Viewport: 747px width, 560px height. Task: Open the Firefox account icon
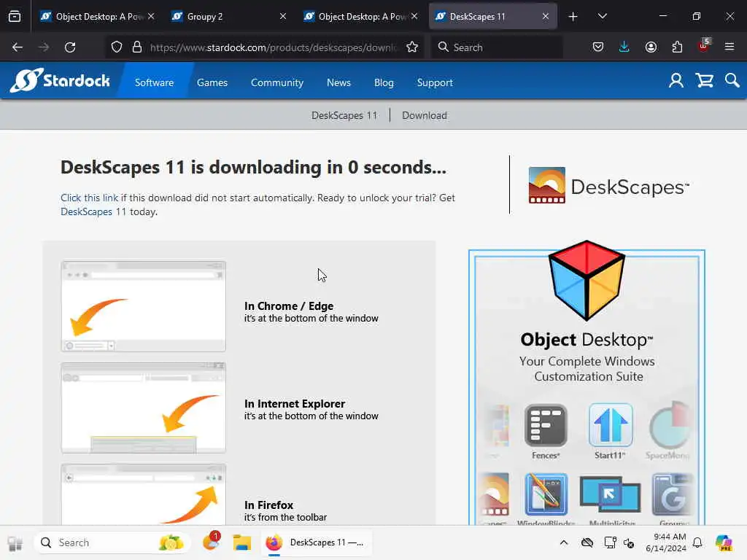651,47
